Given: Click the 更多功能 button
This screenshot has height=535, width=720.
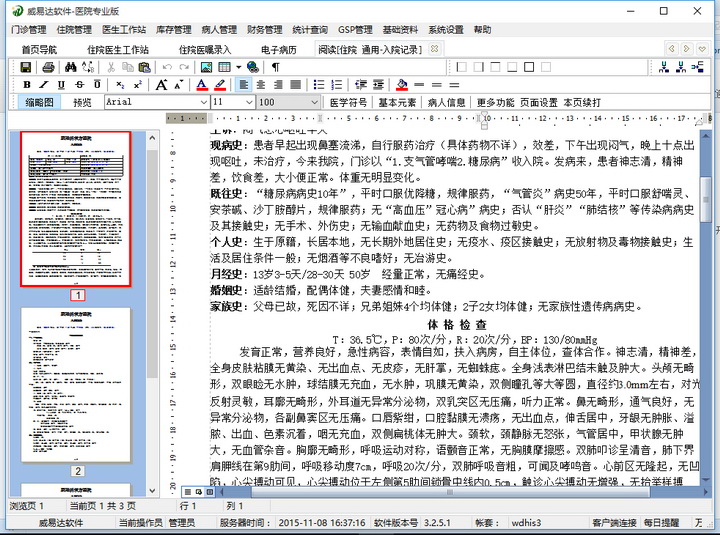Looking at the screenshot, I should point(495,102).
